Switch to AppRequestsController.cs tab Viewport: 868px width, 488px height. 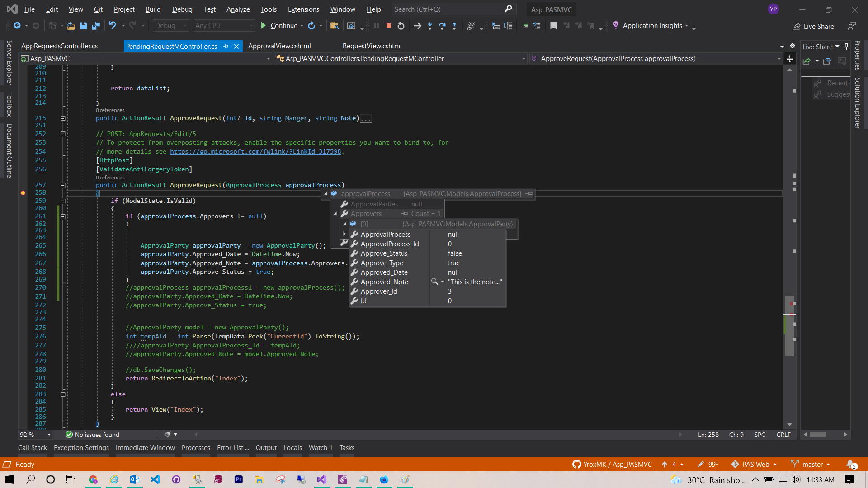pyautogui.click(x=60, y=46)
